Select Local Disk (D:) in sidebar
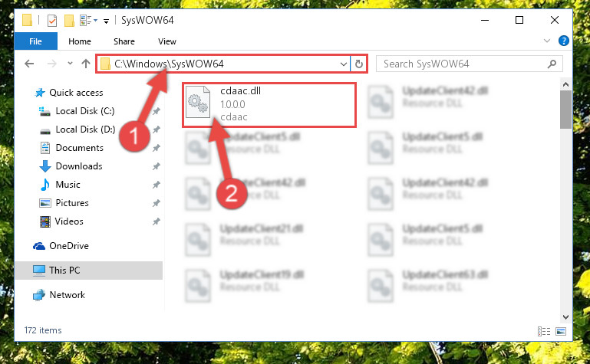Screen dimensions: 590x364 point(85,130)
